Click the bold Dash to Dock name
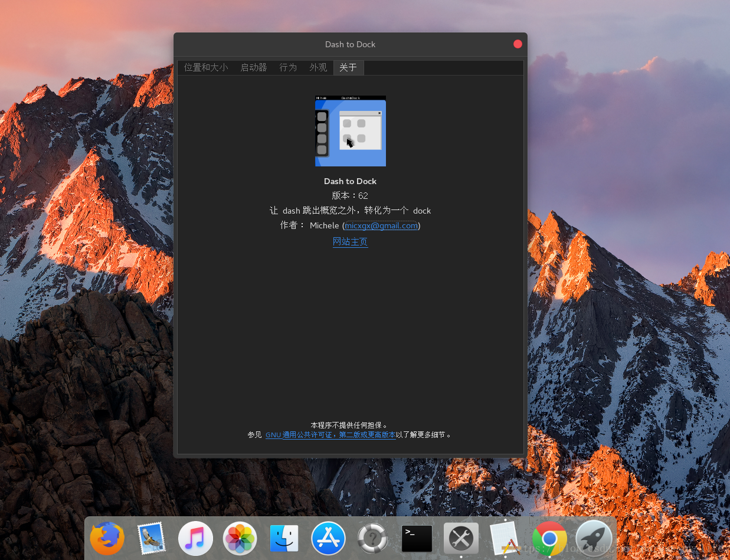This screenshot has width=730, height=560. 351,181
